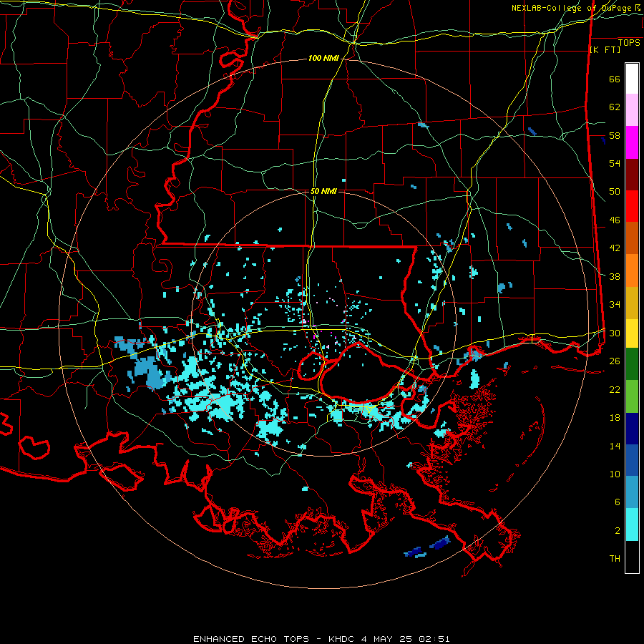
Task: Click the legend value "26"
Action: click(x=615, y=361)
